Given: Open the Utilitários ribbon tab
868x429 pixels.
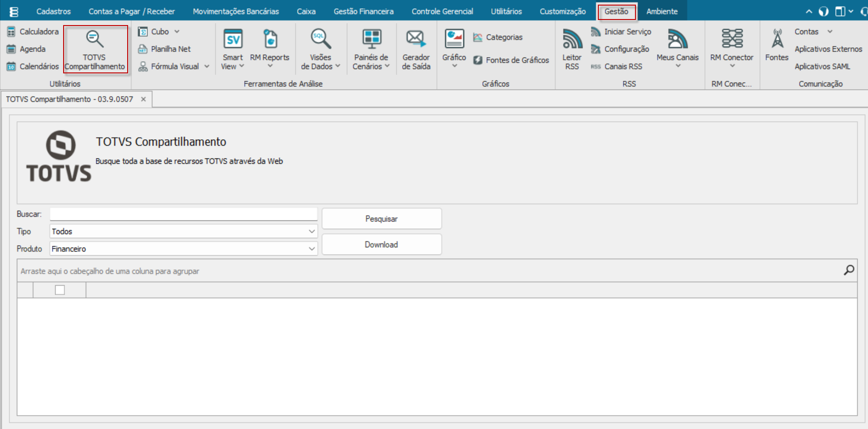Looking at the screenshot, I should click(506, 12).
